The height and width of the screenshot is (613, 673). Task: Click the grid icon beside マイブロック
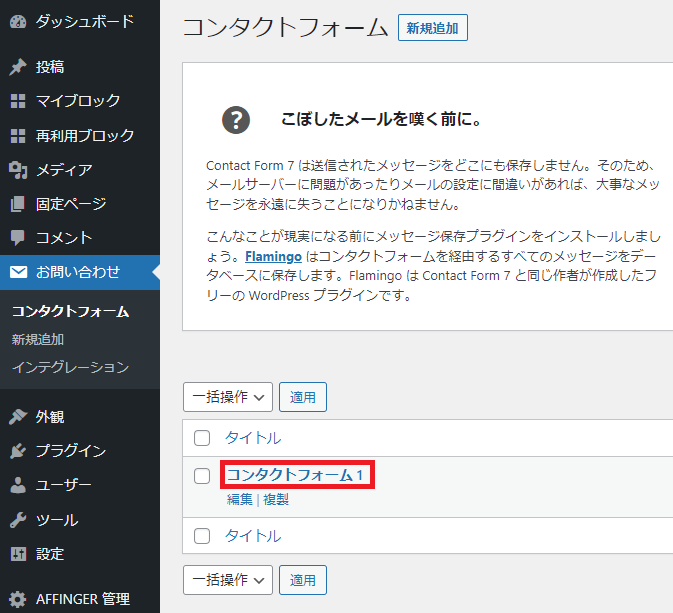pos(18,101)
